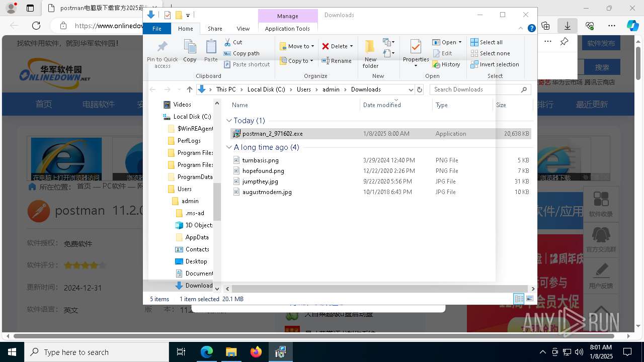Switch to the Share ribbon tab
Viewport: 644px width, 362px height.
click(215, 29)
